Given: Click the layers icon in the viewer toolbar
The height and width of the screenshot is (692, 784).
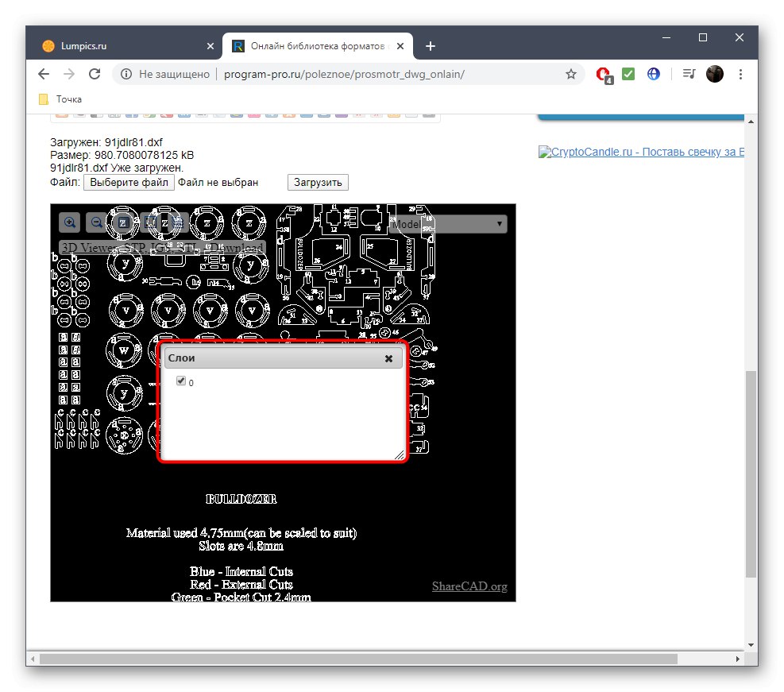Looking at the screenshot, I should 176,222.
